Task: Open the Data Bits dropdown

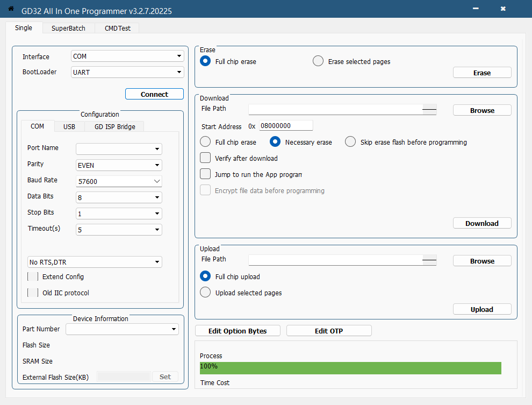Action: click(x=119, y=197)
